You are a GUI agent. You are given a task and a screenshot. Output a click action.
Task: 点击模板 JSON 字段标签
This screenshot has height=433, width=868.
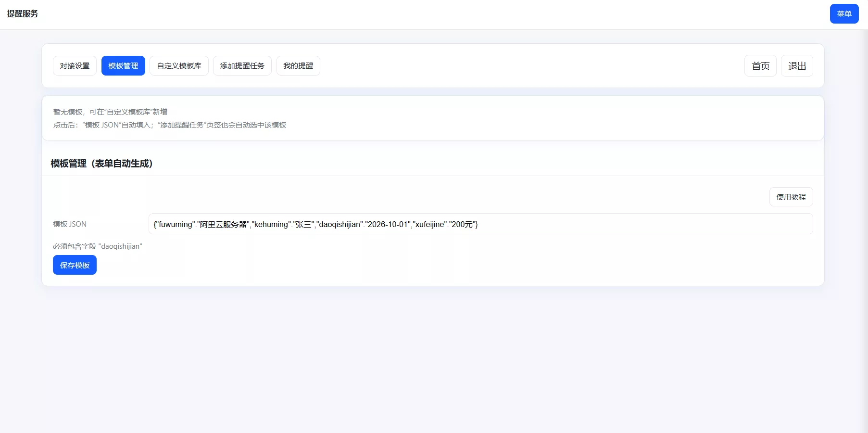pos(69,224)
